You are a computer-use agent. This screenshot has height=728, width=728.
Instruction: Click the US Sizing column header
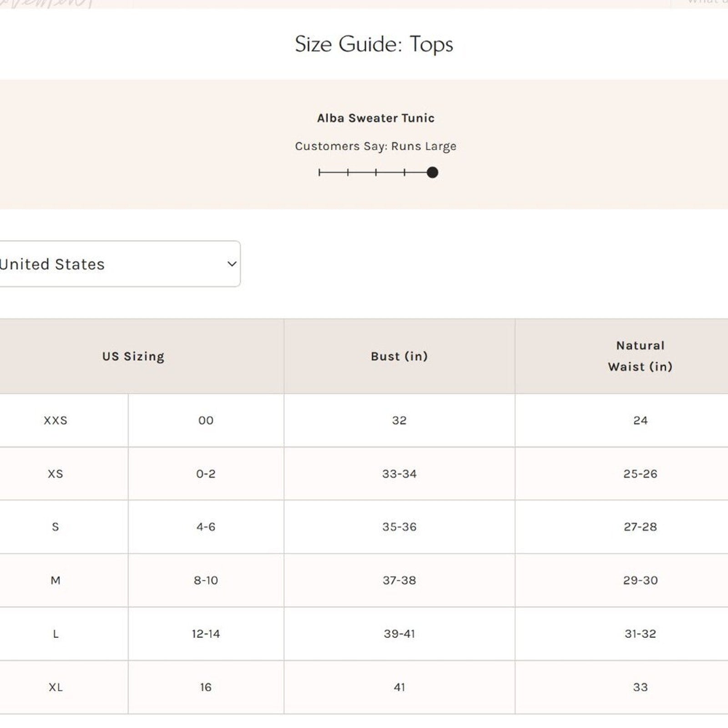point(133,356)
